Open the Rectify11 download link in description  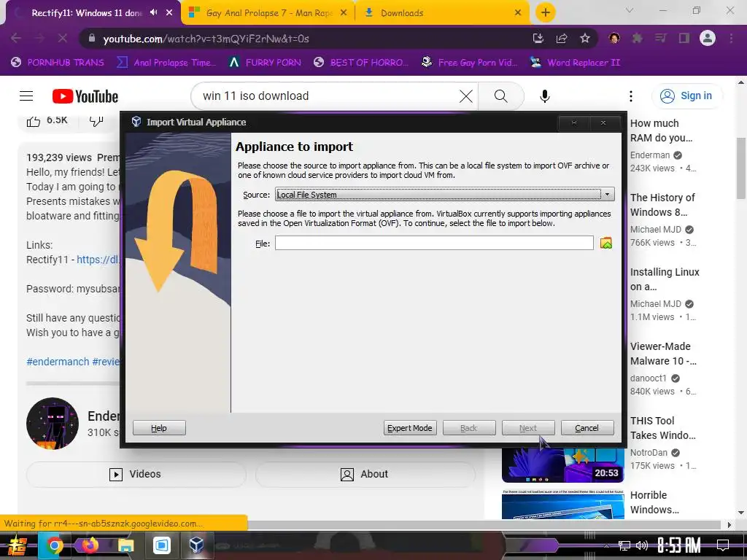point(98,260)
